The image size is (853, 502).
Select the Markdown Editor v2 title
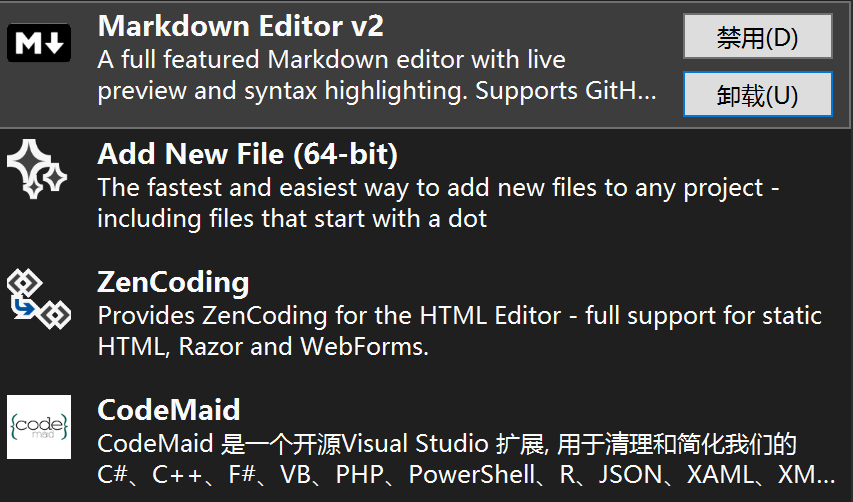pyautogui.click(x=240, y=25)
